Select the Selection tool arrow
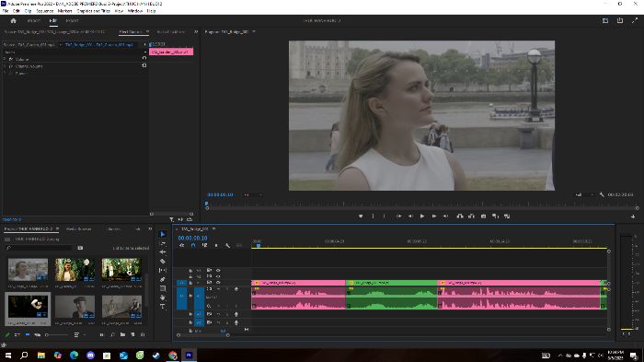 (163, 234)
